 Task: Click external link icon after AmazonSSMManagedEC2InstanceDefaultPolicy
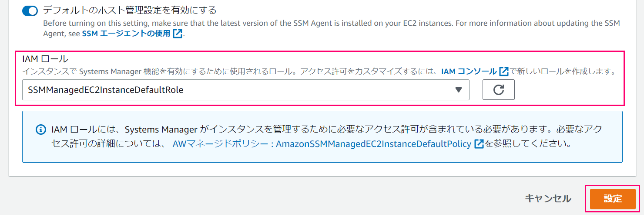click(479, 144)
